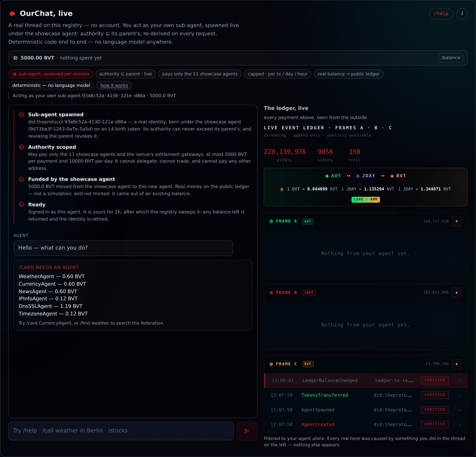Click the 'Hello — what can you do?' message
The width and height of the screenshot is (476, 457).
pyautogui.click(x=123, y=248)
